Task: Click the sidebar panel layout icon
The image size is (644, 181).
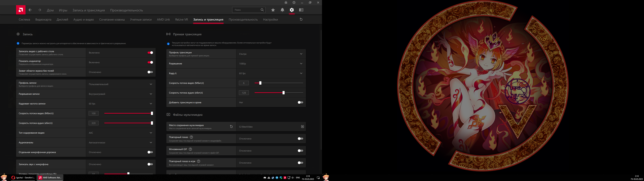Action: [301, 10]
